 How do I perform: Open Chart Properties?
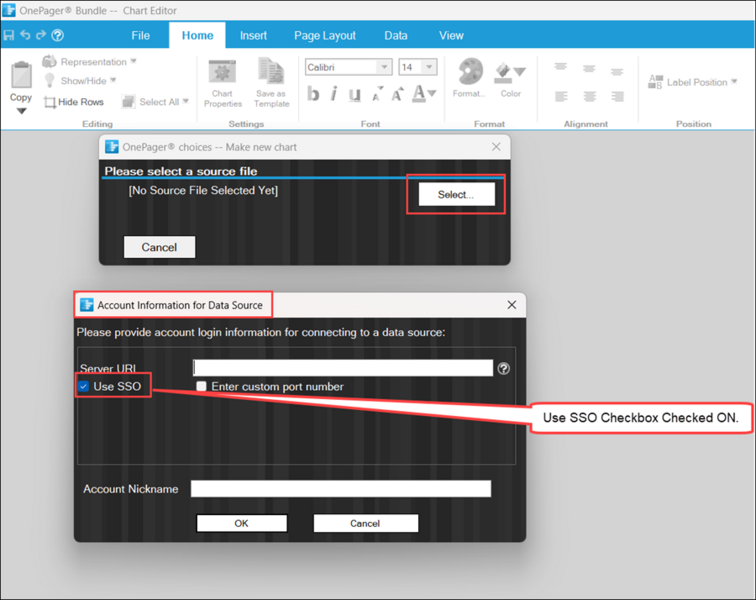click(x=222, y=84)
